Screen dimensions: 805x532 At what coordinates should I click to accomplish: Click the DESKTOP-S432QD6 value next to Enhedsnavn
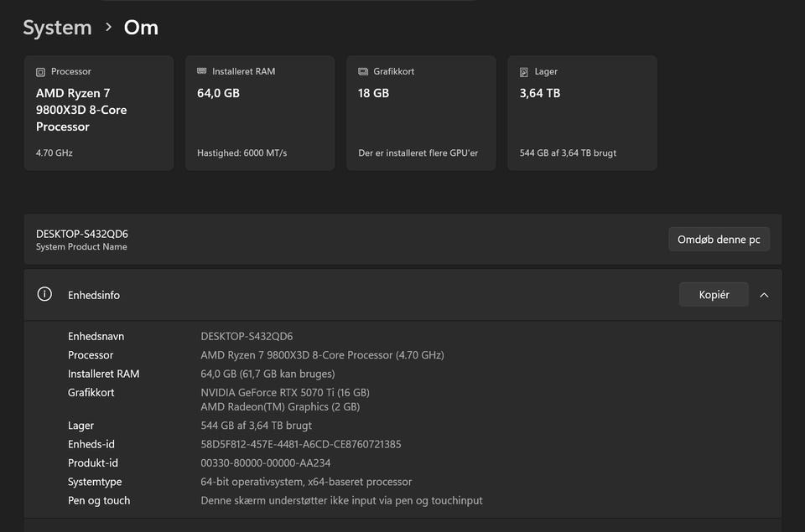[x=247, y=336]
